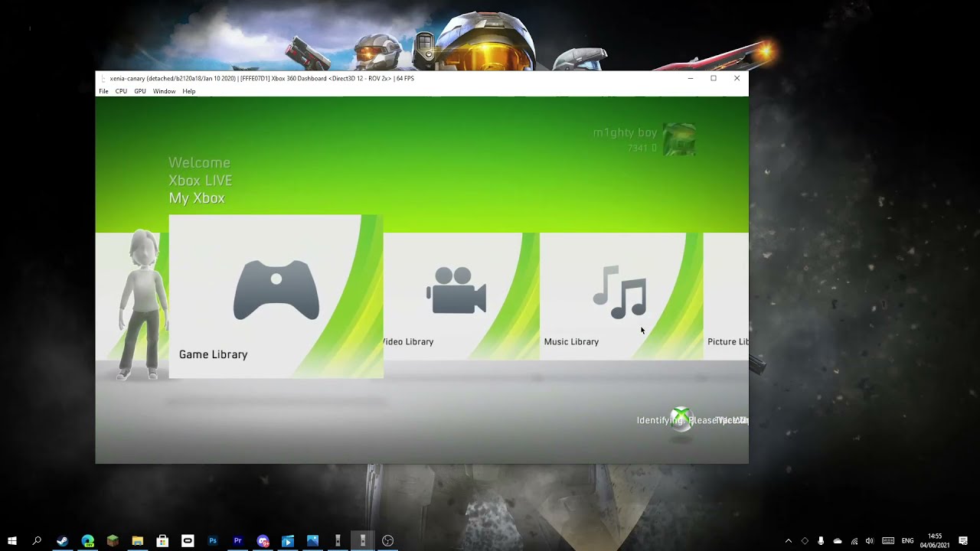Image resolution: width=980 pixels, height=551 pixels.
Task: Open taskbar search magnifier
Action: point(37,541)
